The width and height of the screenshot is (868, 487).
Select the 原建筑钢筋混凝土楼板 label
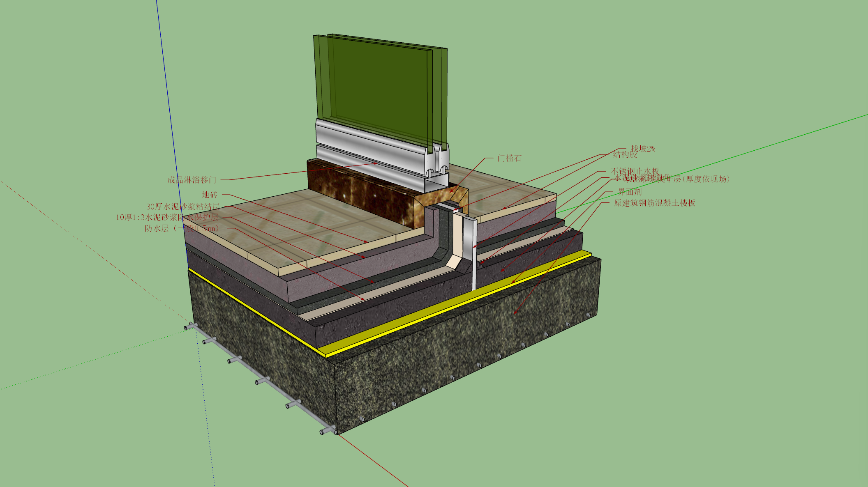click(655, 203)
